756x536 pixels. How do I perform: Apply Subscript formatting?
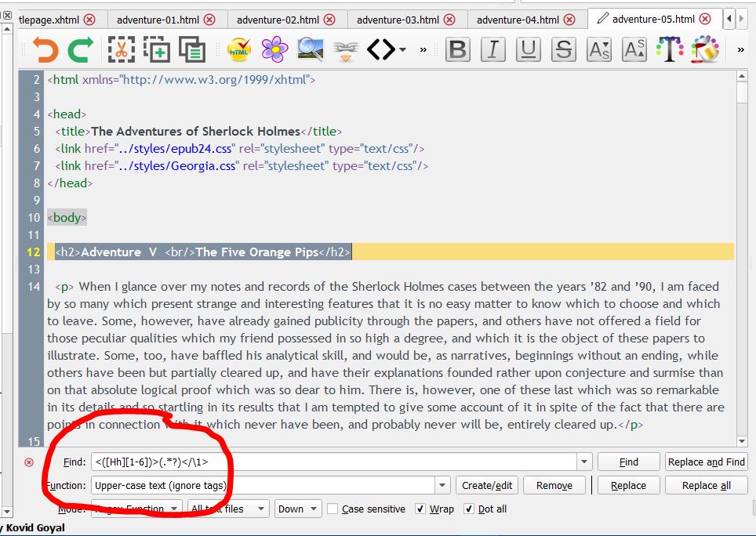pyautogui.click(x=599, y=49)
